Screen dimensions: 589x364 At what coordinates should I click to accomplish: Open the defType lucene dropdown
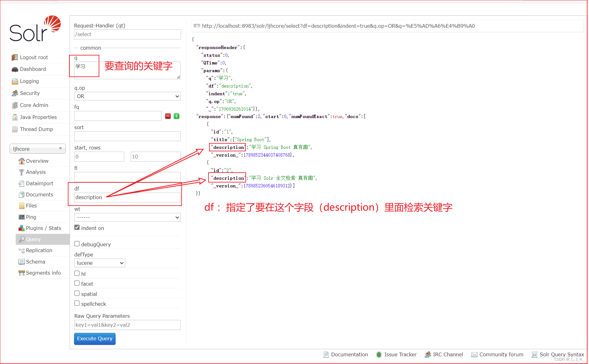[x=100, y=263]
